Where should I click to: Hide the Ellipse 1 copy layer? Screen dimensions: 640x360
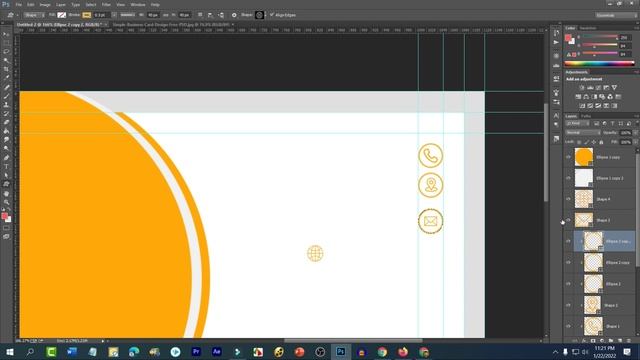coord(568,157)
